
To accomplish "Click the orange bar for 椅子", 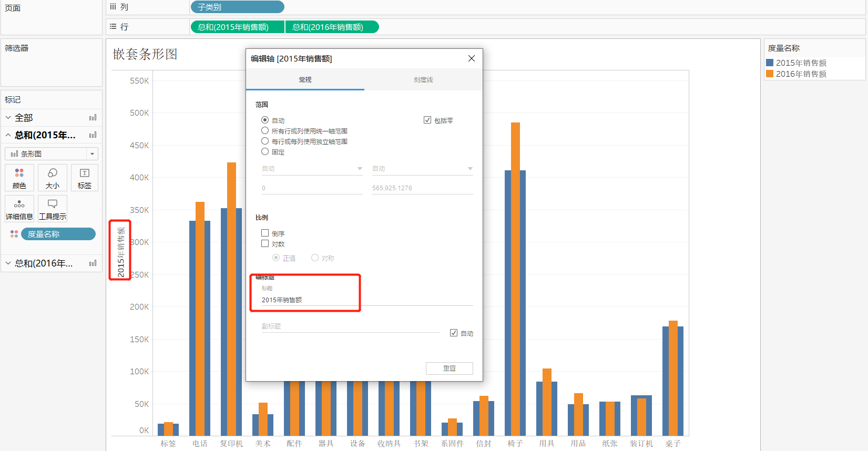I will click(515, 279).
